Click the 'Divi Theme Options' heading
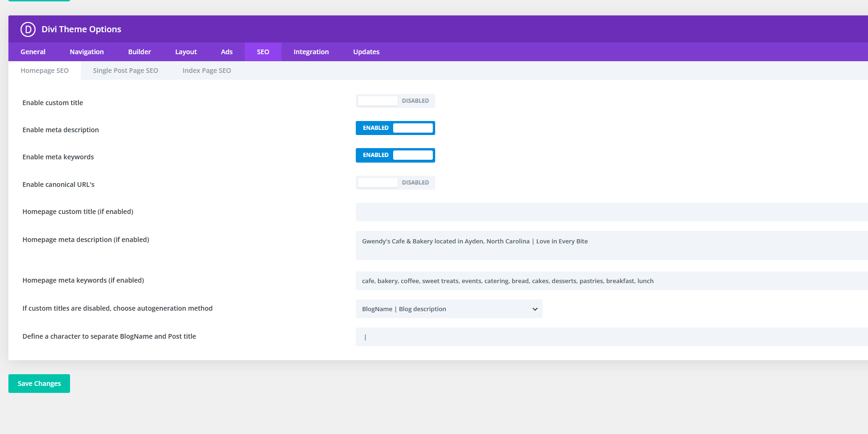This screenshot has height=434, width=868. click(x=81, y=29)
